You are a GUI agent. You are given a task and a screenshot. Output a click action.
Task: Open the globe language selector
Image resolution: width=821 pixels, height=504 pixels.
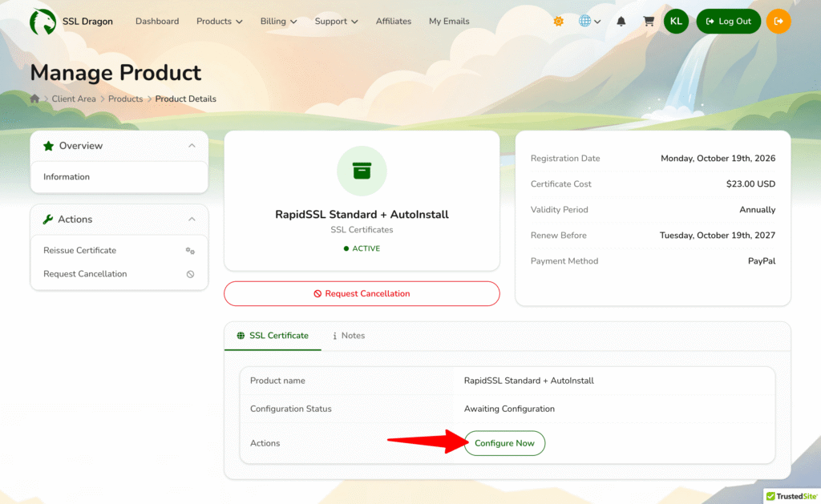click(589, 22)
